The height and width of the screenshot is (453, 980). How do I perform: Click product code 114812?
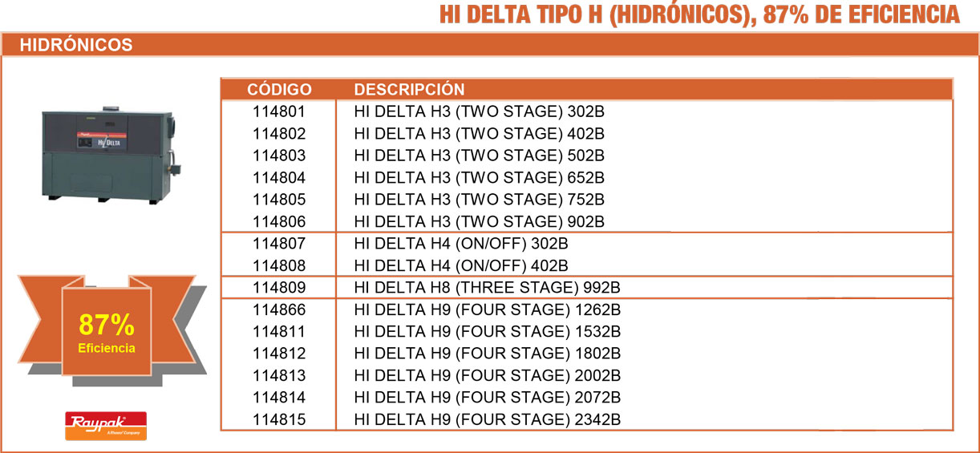click(x=279, y=353)
